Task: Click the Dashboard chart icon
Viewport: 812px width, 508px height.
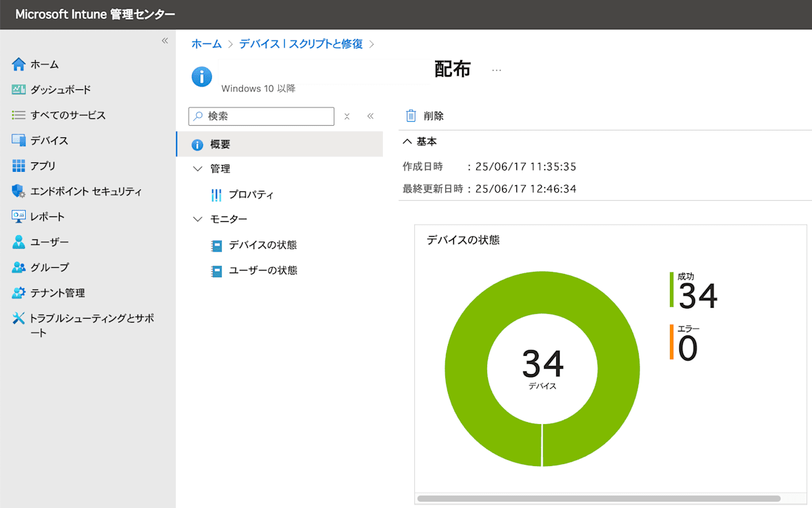Action: [x=18, y=89]
